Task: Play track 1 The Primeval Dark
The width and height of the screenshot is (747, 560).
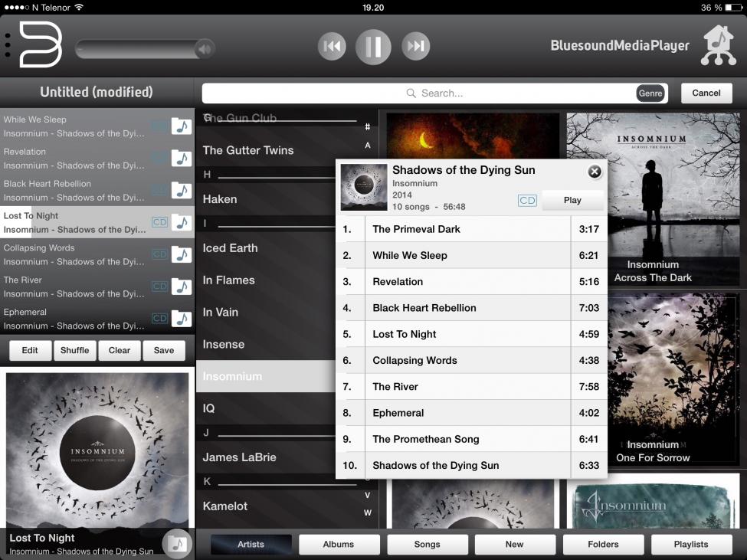Action: (x=471, y=229)
